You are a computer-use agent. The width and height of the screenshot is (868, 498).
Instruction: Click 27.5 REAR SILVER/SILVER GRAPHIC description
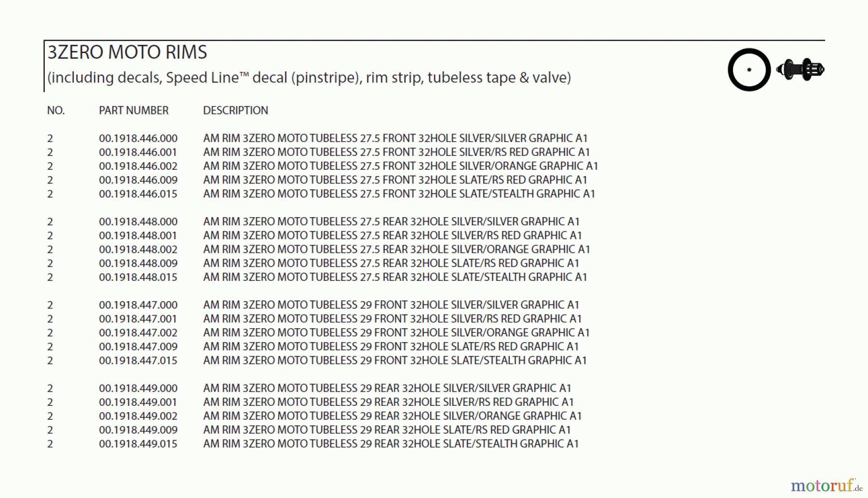click(x=391, y=222)
